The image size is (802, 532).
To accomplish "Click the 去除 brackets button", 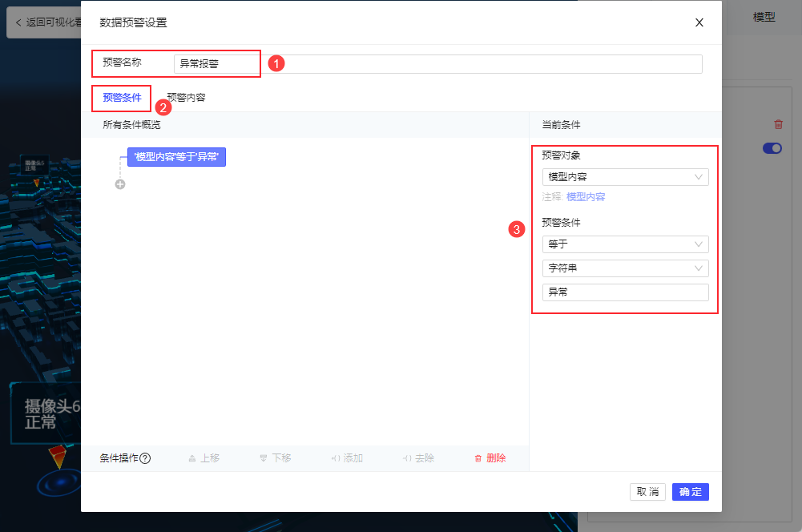I will [418, 458].
